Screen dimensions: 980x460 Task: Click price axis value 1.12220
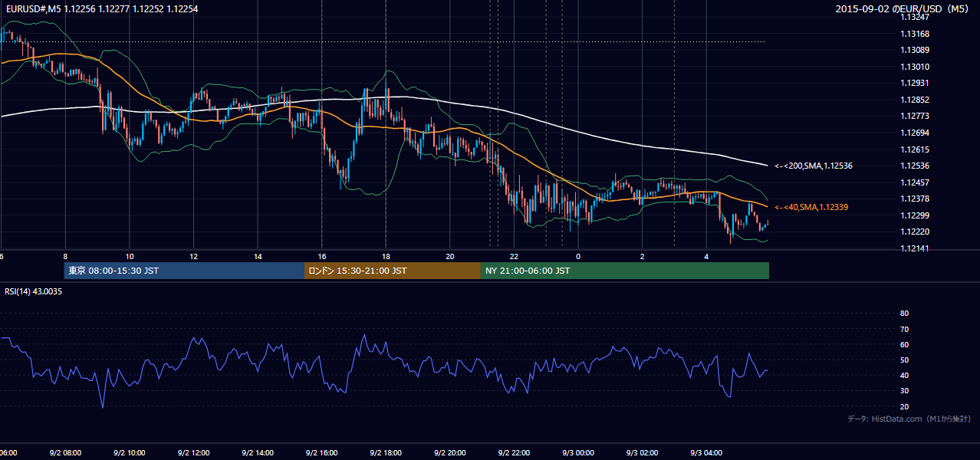pos(915,232)
